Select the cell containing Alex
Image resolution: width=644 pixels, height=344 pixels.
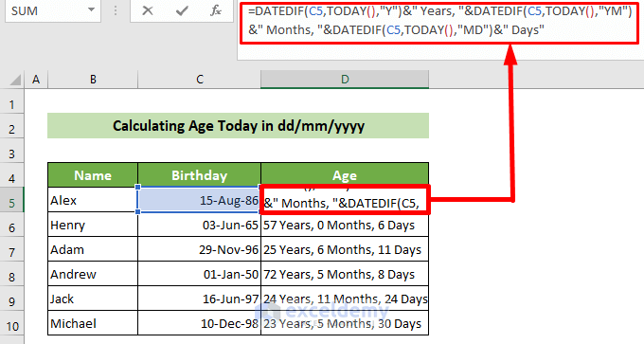point(93,200)
